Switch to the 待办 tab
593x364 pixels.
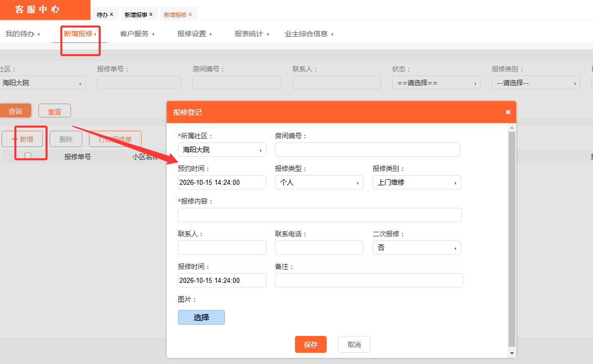[x=102, y=15]
